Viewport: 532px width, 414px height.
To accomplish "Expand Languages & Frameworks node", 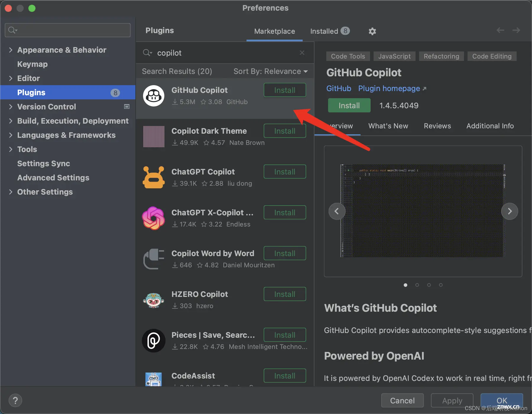I will pyautogui.click(x=11, y=135).
